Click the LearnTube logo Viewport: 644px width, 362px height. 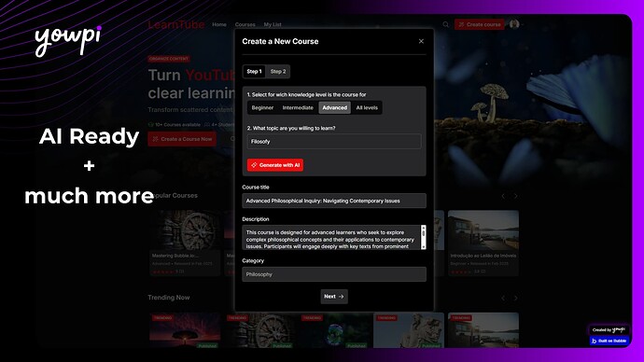[x=176, y=24]
